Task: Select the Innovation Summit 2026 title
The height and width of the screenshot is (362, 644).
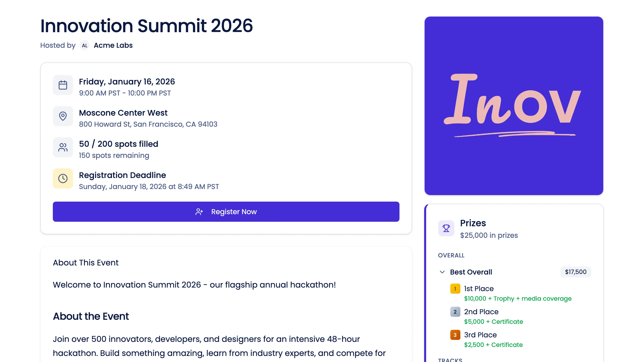Action: pos(147,25)
